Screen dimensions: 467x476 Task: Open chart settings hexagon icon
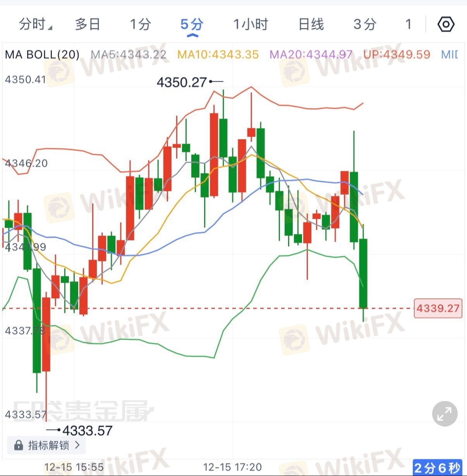point(446,24)
